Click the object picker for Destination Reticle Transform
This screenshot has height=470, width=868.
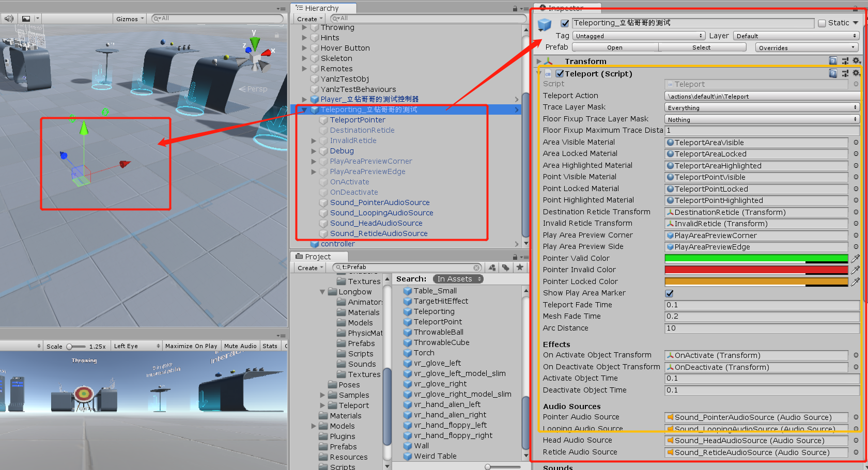[856, 212]
